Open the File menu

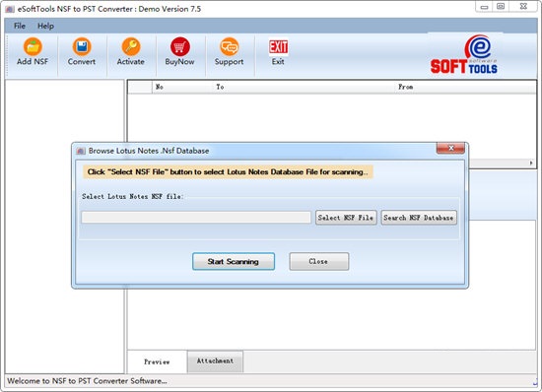coord(20,26)
